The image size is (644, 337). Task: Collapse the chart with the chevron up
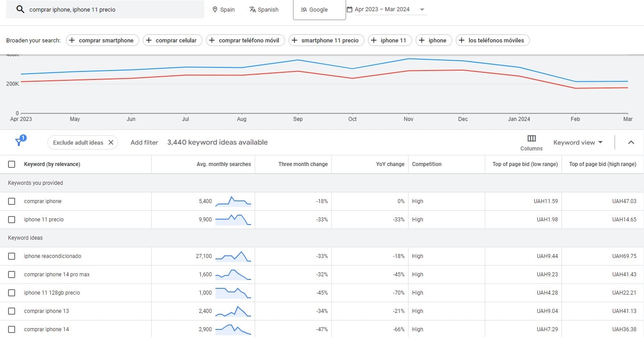[631, 142]
